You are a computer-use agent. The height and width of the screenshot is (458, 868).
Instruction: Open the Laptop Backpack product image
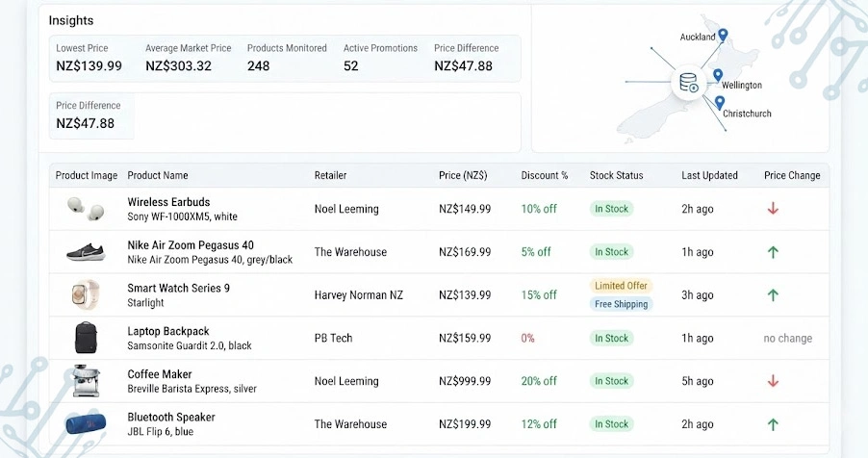coord(86,338)
